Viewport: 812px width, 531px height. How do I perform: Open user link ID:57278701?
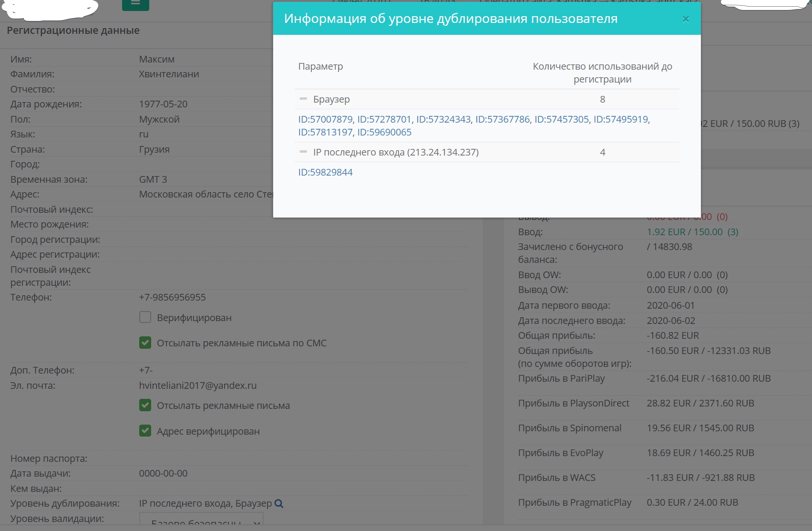[x=384, y=119]
